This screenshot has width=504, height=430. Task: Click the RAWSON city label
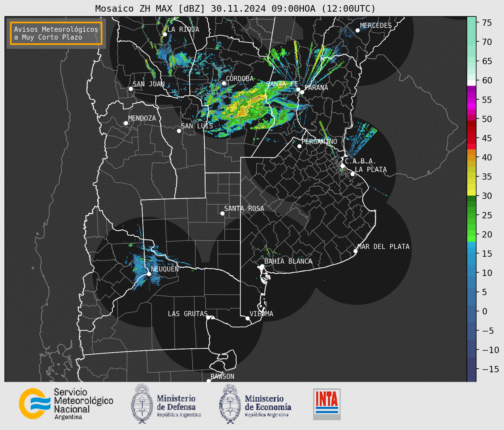tap(222, 376)
